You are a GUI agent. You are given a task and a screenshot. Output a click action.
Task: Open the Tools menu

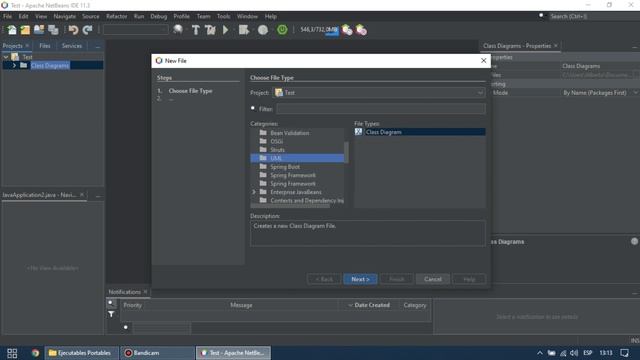(223, 16)
